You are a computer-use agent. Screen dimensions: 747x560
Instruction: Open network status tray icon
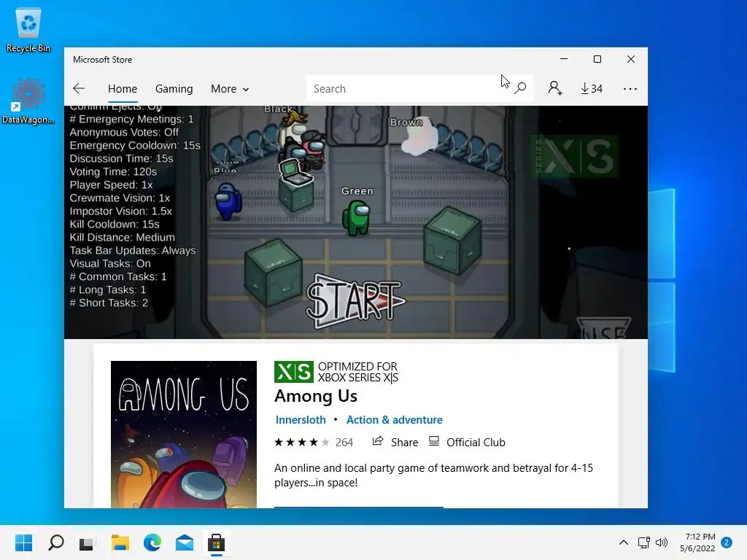643,542
